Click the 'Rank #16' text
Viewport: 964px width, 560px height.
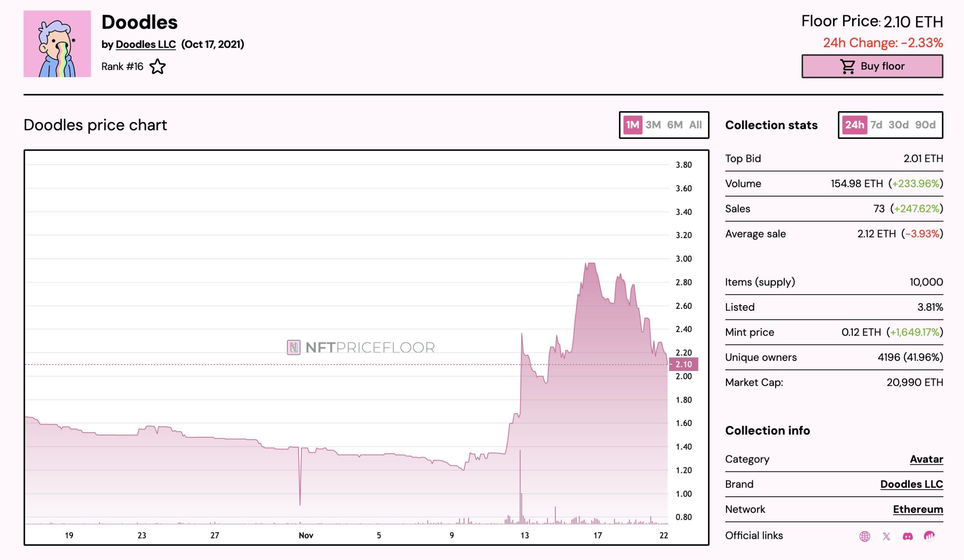point(122,67)
